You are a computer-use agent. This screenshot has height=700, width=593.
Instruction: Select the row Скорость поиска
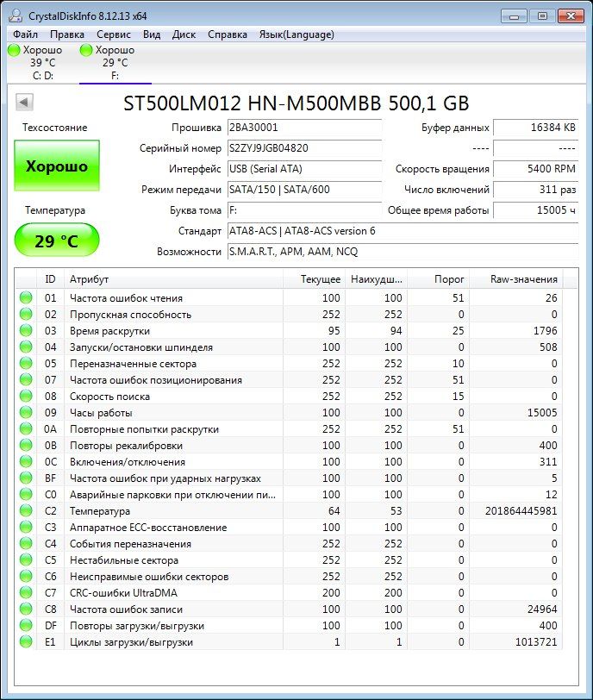point(289,397)
